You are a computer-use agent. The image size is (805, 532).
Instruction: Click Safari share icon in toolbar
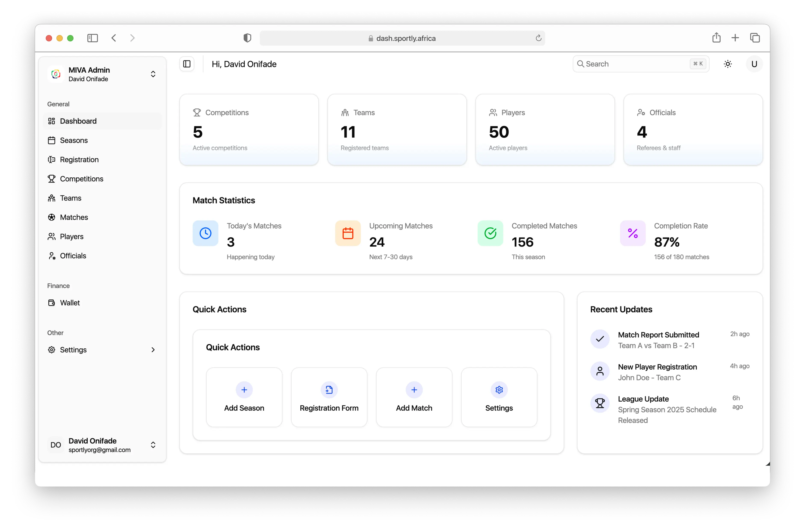(x=716, y=38)
